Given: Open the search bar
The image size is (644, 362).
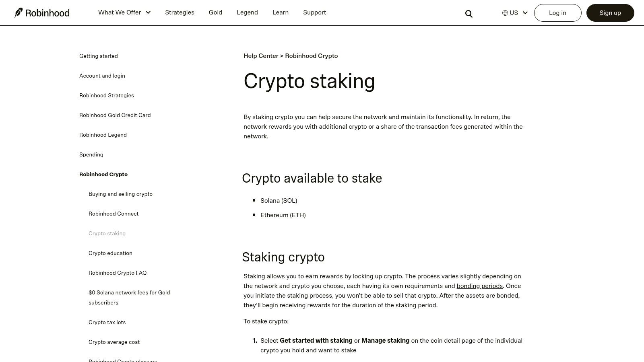Looking at the screenshot, I should coord(469,13).
